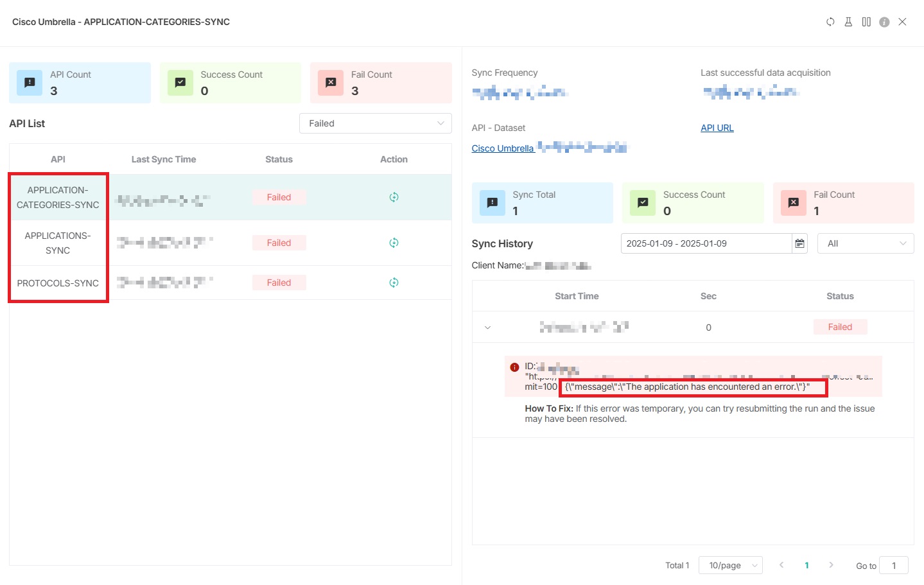Close the Cisco Umbrella dialog
This screenshot has height=585, width=924.
tap(902, 22)
